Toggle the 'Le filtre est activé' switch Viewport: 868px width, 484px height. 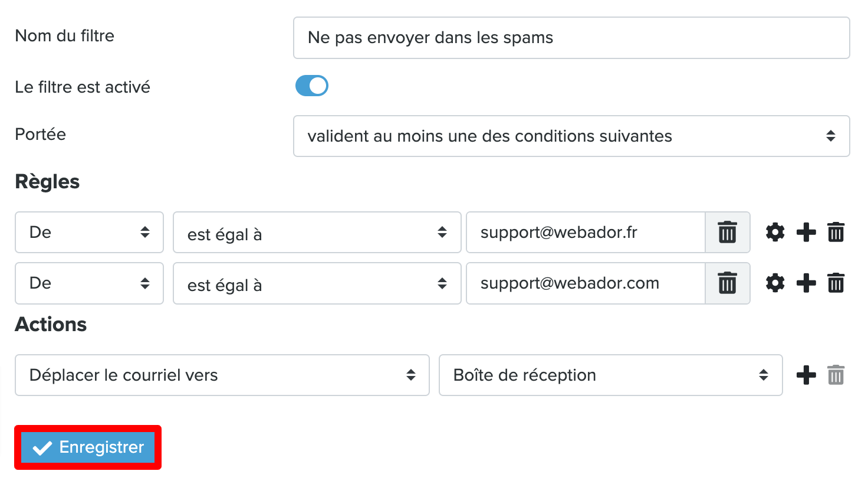(x=312, y=86)
